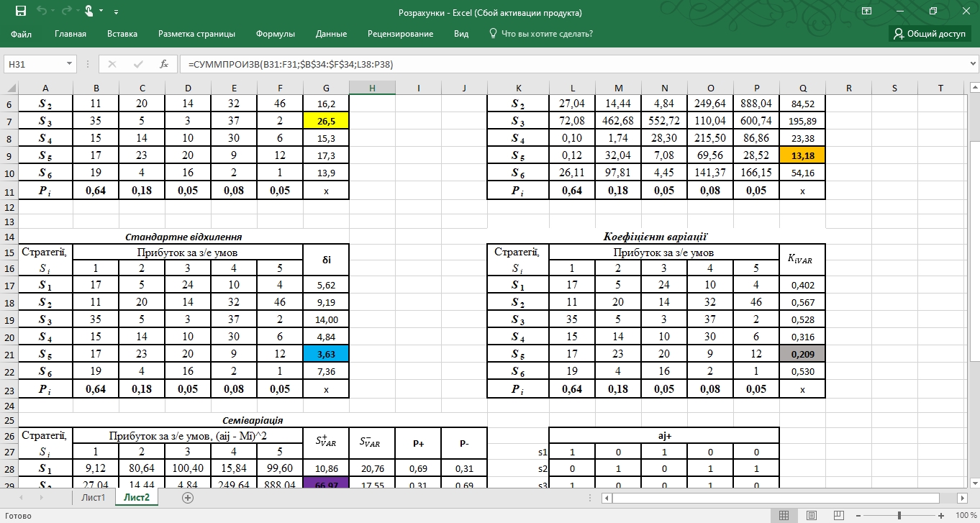Click horizontal scrollbar left arrow
Viewport: 980px width, 523px height.
coord(606,497)
